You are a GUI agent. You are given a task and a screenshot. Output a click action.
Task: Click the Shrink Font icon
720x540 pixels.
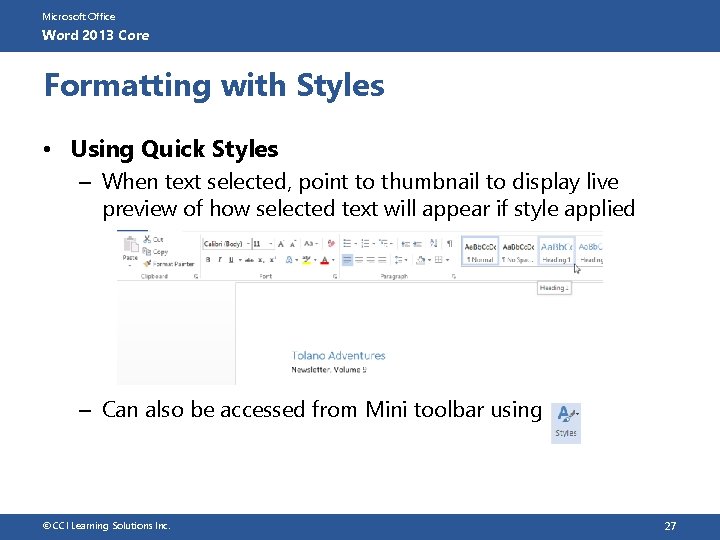coord(293,244)
